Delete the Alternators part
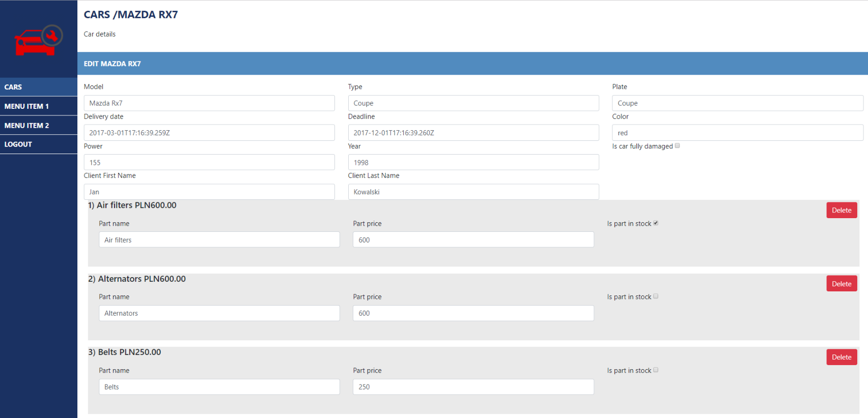The width and height of the screenshot is (868, 418). (842, 284)
